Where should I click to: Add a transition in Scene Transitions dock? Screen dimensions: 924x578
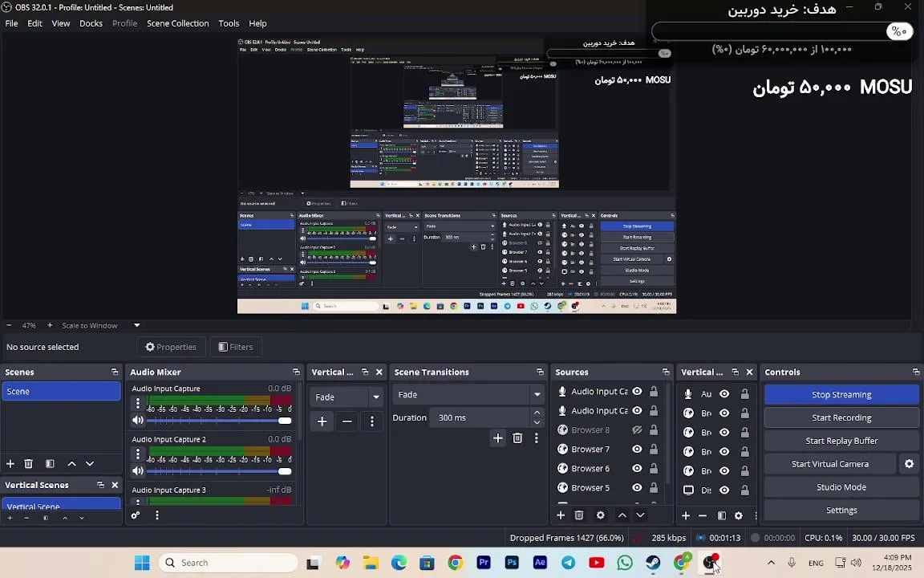click(x=498, y=438)
